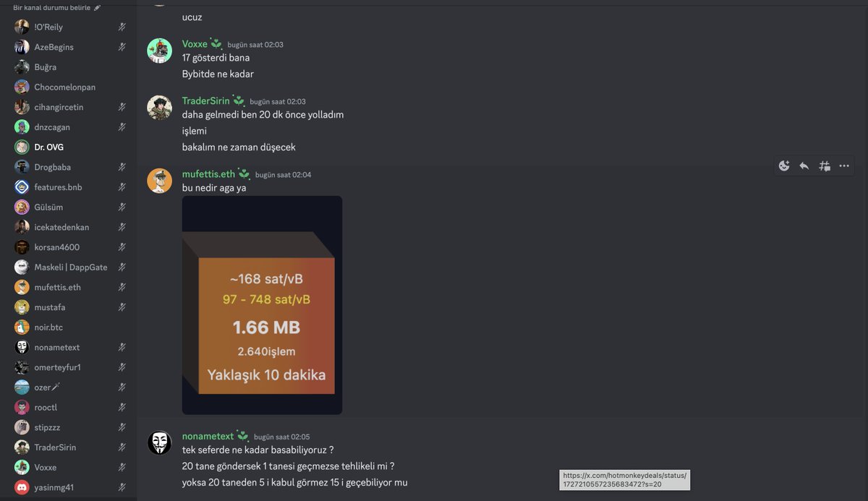Click the message starting '20 tane göndersek 1 tanesi'
This screenshot has width=868, height=501.
coord(288,466)
